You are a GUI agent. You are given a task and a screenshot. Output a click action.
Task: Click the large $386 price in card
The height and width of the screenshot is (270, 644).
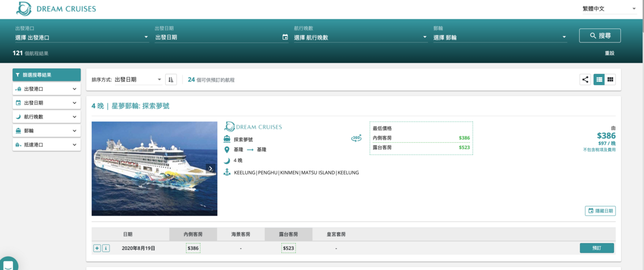tap(606, 136)
